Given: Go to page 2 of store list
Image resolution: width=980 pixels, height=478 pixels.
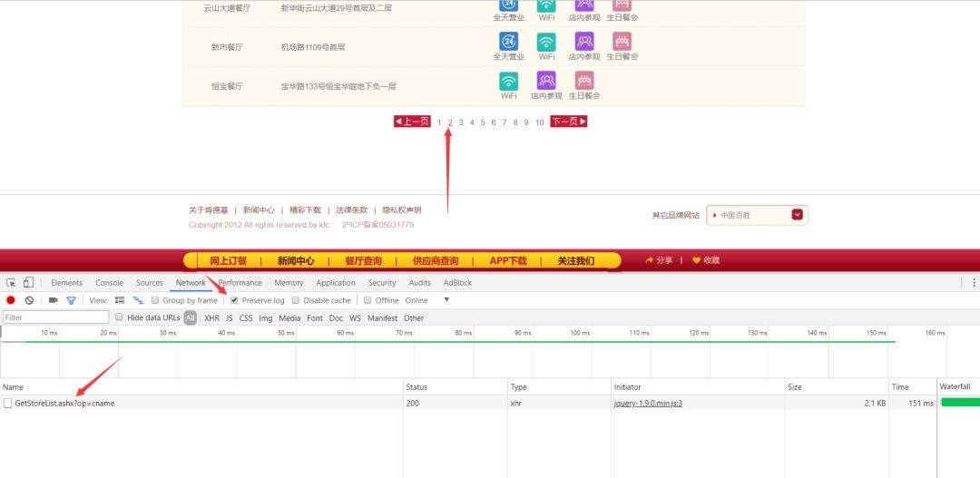Looking at the screenshot, I should 449,122.
